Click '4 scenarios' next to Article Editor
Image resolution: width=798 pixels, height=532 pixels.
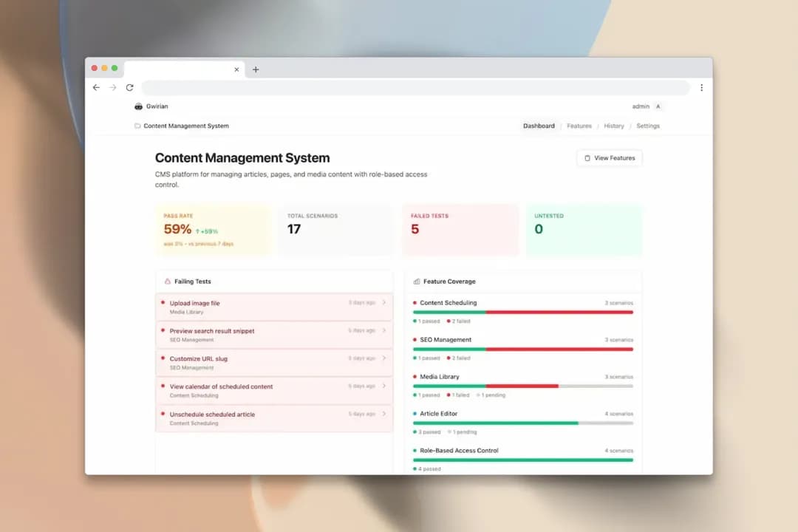[619, 414]
